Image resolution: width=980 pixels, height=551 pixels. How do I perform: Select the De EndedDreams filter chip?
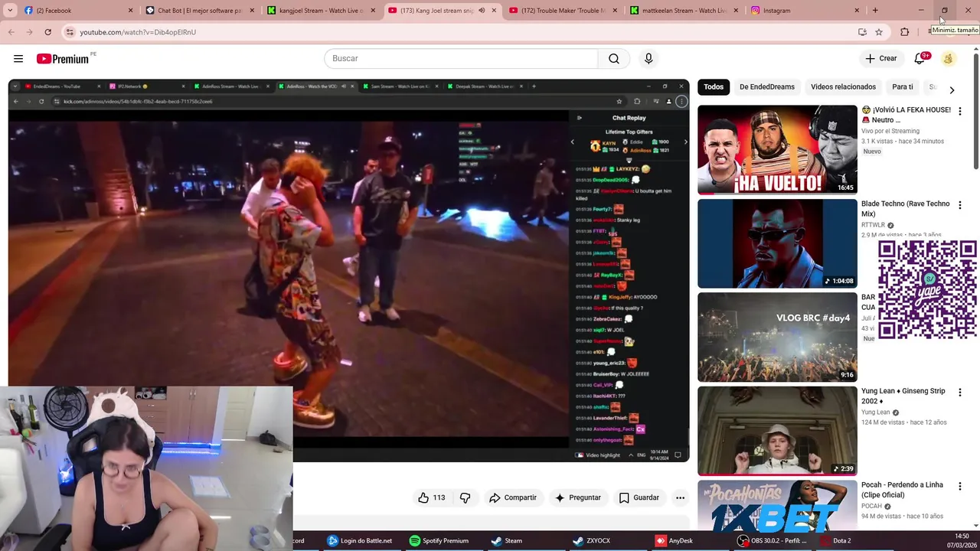tap(767, 87)
